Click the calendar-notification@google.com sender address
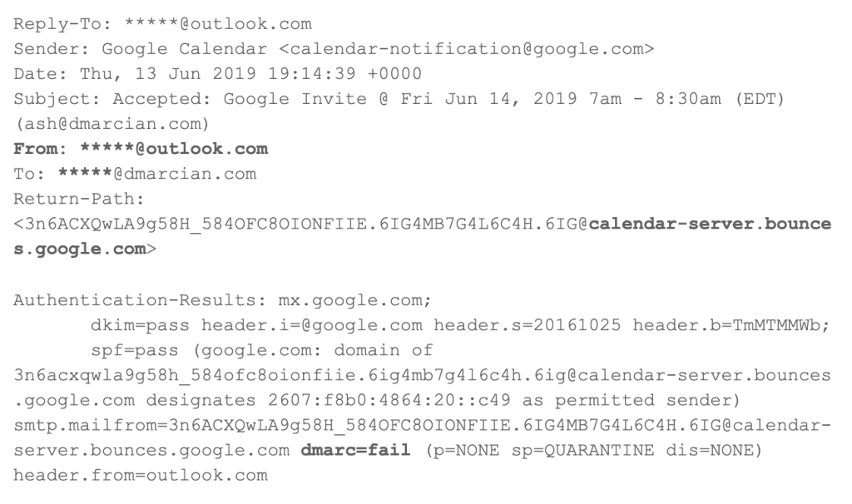Image resolution: width=852 pixels, height=504 pixels. 466,49
